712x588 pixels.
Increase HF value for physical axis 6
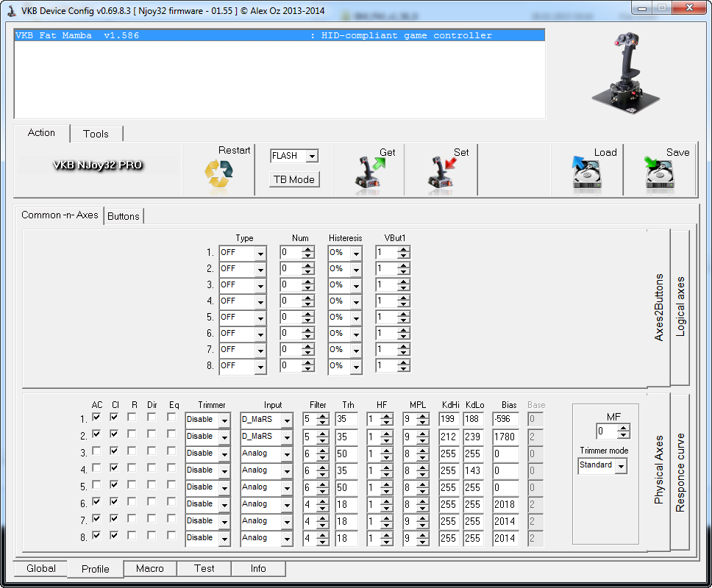click(386, 501)
